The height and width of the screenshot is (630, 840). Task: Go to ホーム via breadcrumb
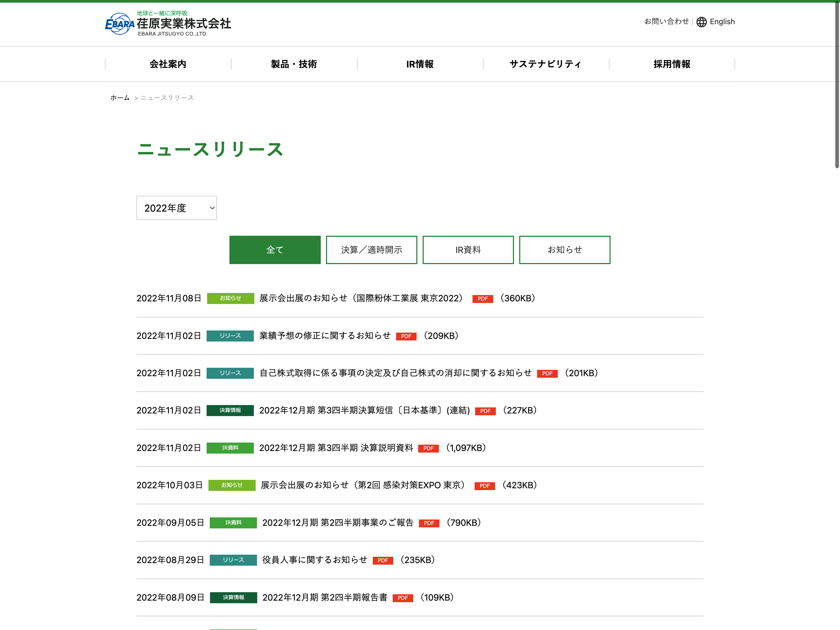[x=120, y=98]
